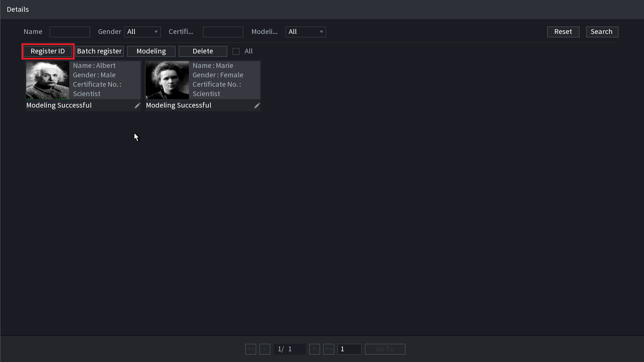Open the Modeling status filter dropdown
The image size is (644, 362).
(x=306, y=32)
